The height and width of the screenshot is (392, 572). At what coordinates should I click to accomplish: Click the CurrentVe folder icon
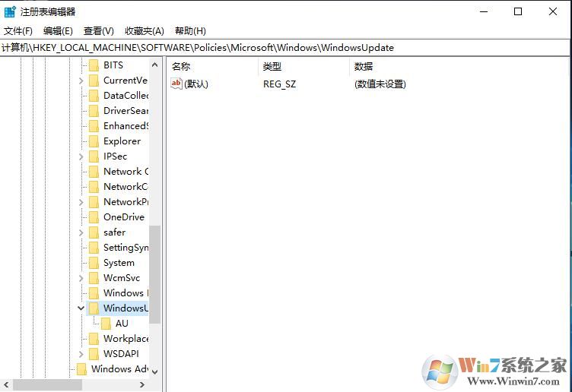pos(94,81)
